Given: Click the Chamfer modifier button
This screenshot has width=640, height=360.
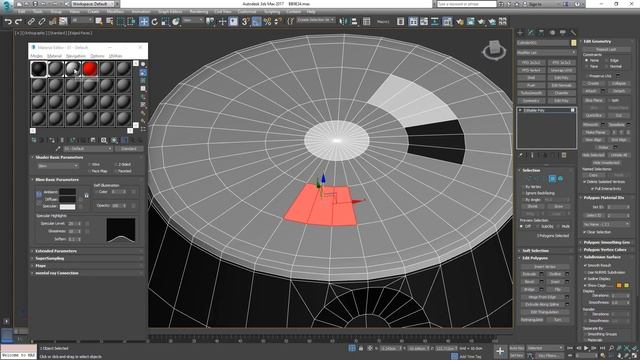Looking at the screenshot, I should [x=561, y=93].
